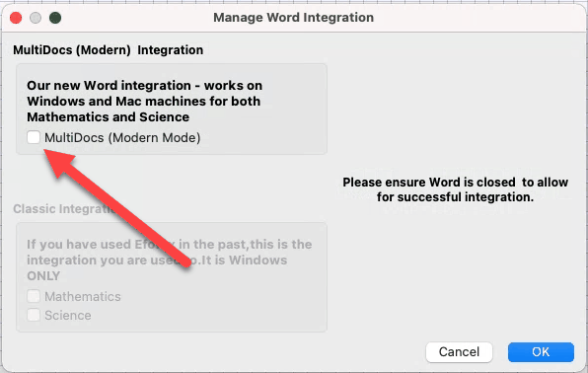Click the 'MultiDocs (Modern) Integration' heading
The image size is (588, 373).
[x=108, y=50]
